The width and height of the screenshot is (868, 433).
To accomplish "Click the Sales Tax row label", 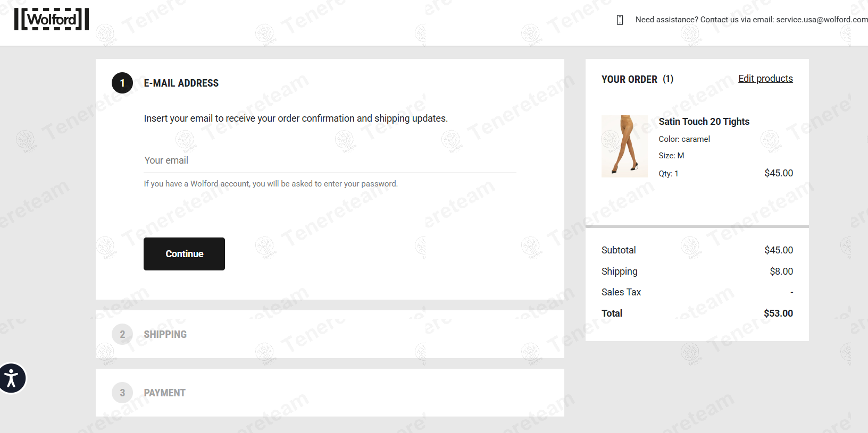I will pos(621,292).
